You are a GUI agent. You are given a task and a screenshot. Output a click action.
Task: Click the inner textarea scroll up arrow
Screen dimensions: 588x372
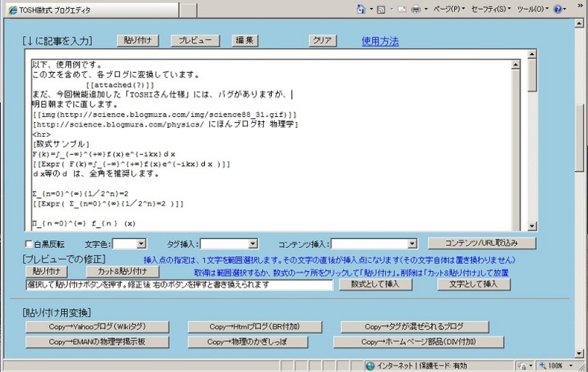click(x=516, y=65)
